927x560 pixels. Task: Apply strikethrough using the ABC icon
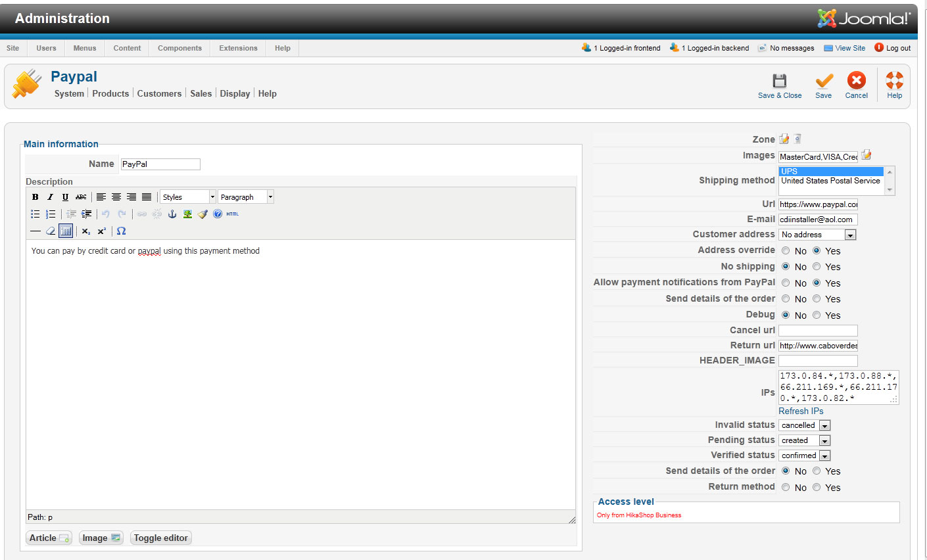(x=81, y=197)
